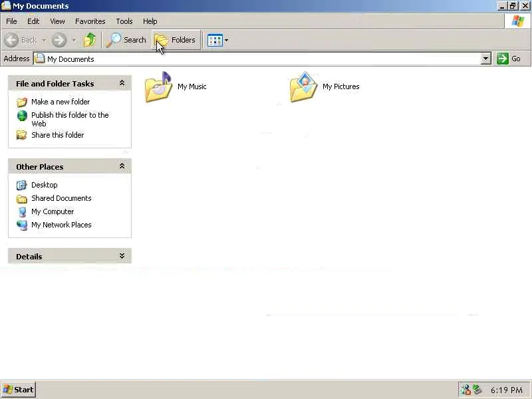This screenshot has width=532, height=399.
Task: Close the My Documents window
Action: point(525,6)
